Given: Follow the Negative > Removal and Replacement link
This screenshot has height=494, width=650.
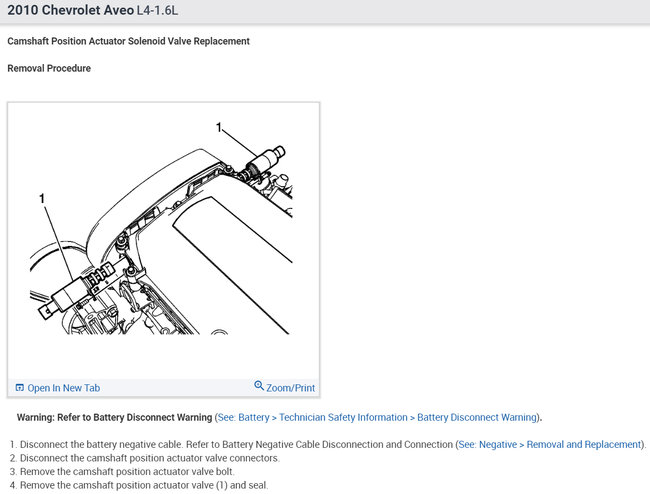Looking at the screenshot, I should click(550, 444).
